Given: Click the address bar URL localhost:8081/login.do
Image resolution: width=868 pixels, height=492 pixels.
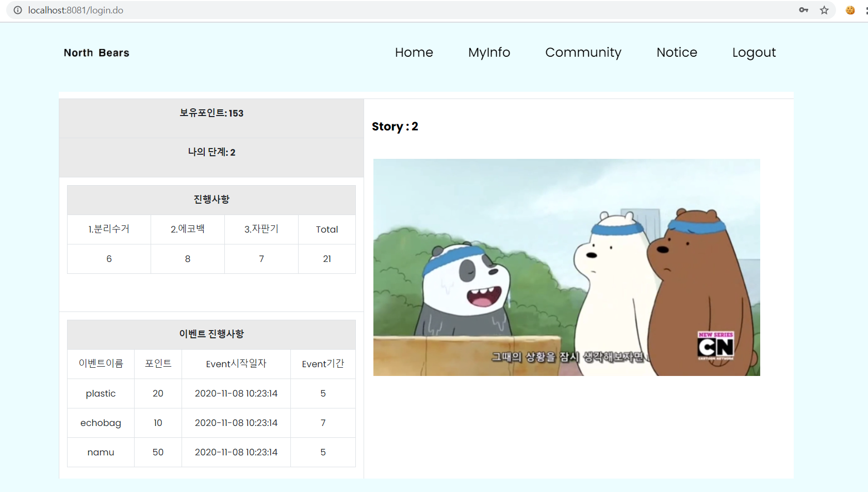Looking at the screenshot, I should (x=75, y=10).
